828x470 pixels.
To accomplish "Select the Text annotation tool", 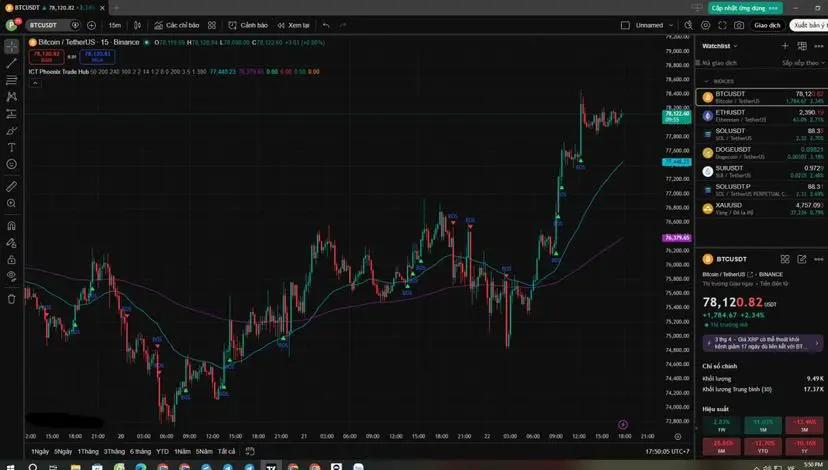I will (x=12, y=147).
